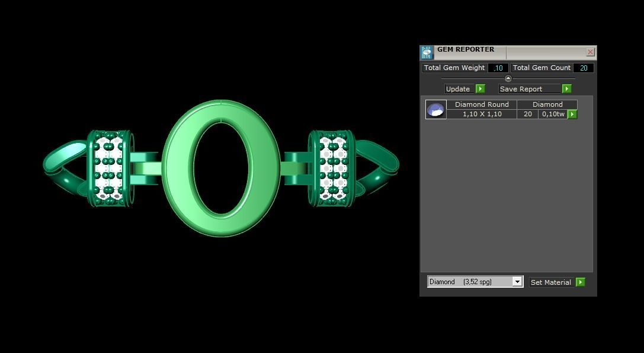Image resolution: width=644 pixels, height=353 pixels.
Task: Click the Total Gem Count value field
Action: (x=584, y=68)
